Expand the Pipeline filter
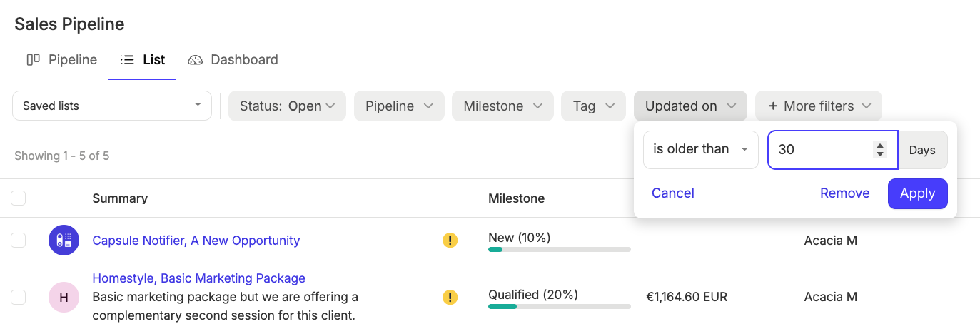980x329 pixels. coord(399,106)
